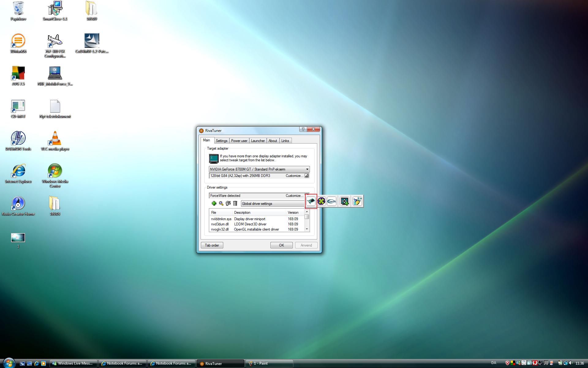Click the Windows Security red shield tray icon
Image resolution: width=588 pixels, height=368 pixels.
pos(507,363)
